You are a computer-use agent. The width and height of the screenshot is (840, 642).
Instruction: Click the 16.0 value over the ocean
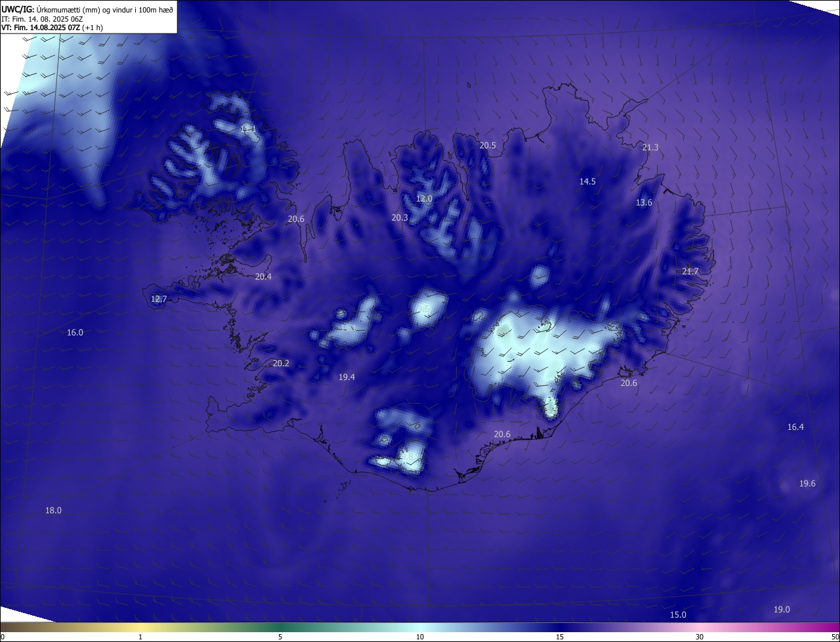click(x=75, y=333)
